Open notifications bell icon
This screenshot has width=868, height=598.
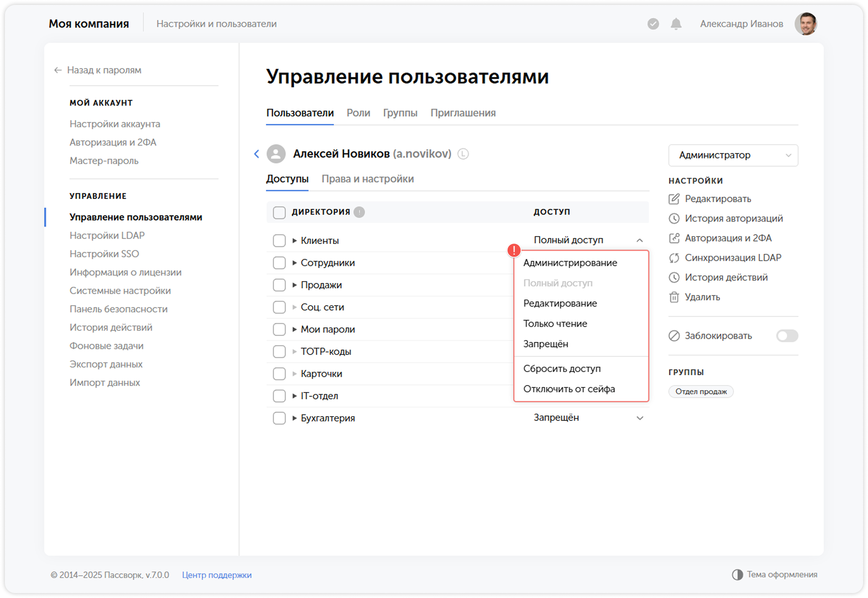click(x=676, y=24)
